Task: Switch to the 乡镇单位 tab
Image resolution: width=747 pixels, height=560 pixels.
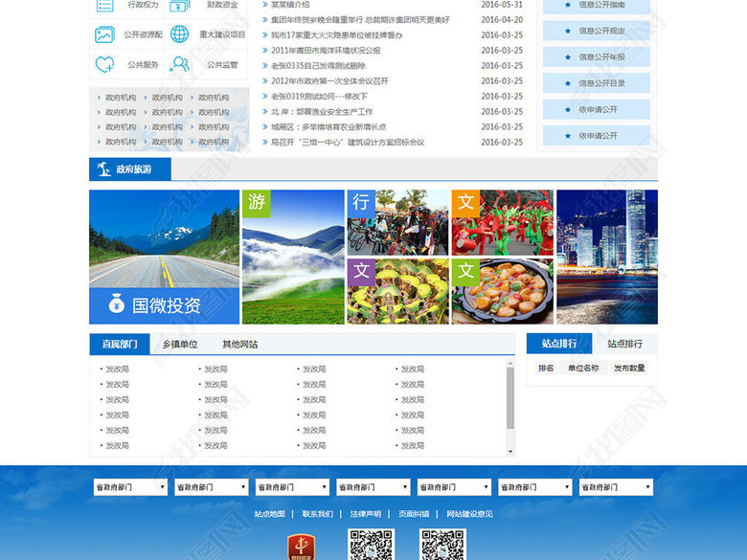Action: click(180, 344)
